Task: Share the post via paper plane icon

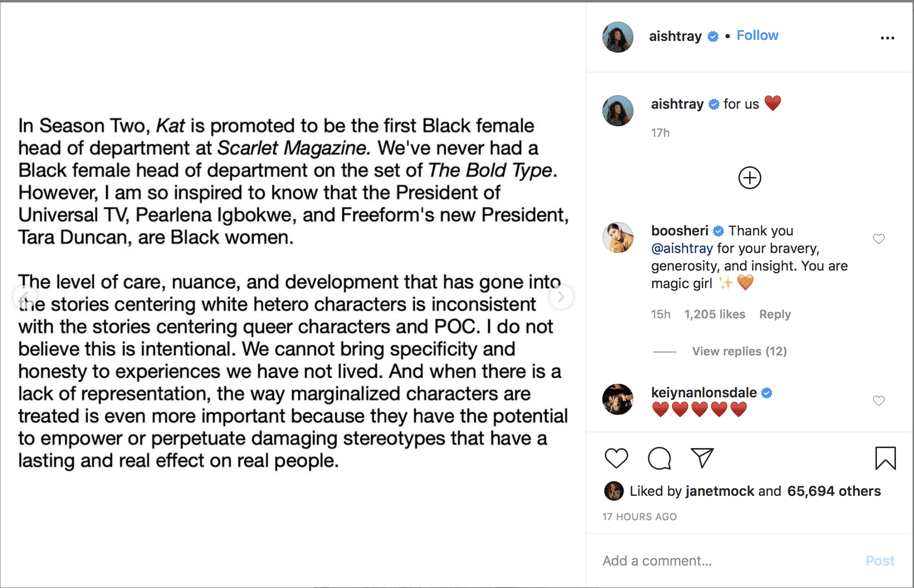Action: [x=702, y=458]
